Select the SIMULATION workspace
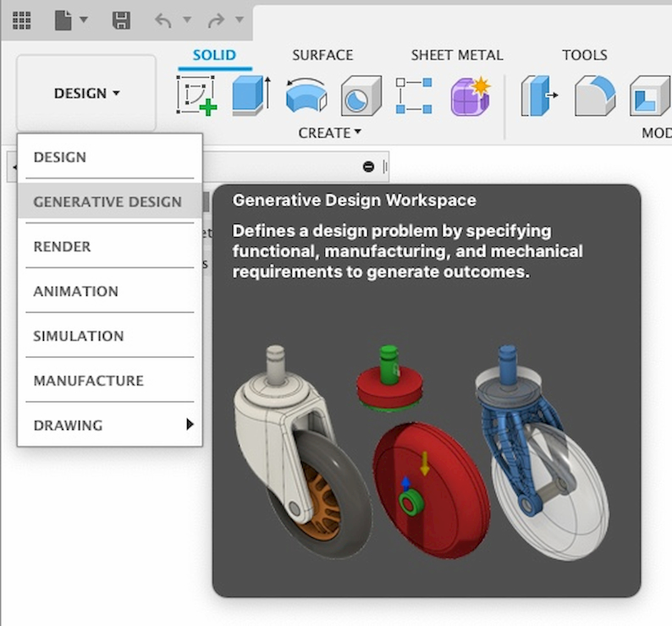Viewport: 672px width, 626px height. coord(79,336)
